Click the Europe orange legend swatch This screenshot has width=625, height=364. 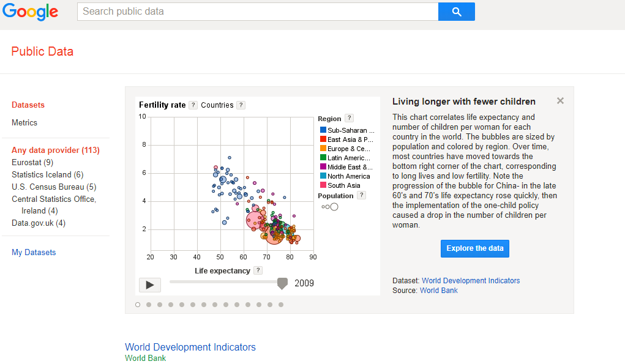point(323,148)
